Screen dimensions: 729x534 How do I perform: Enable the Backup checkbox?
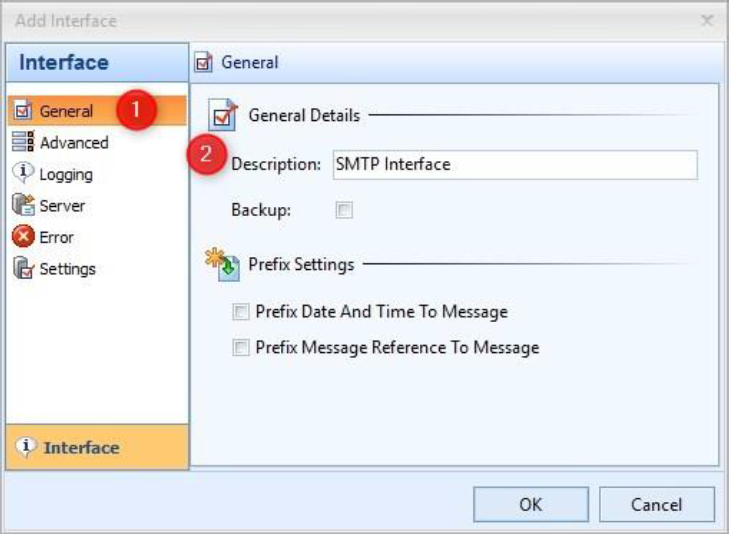tap(344, 210)
